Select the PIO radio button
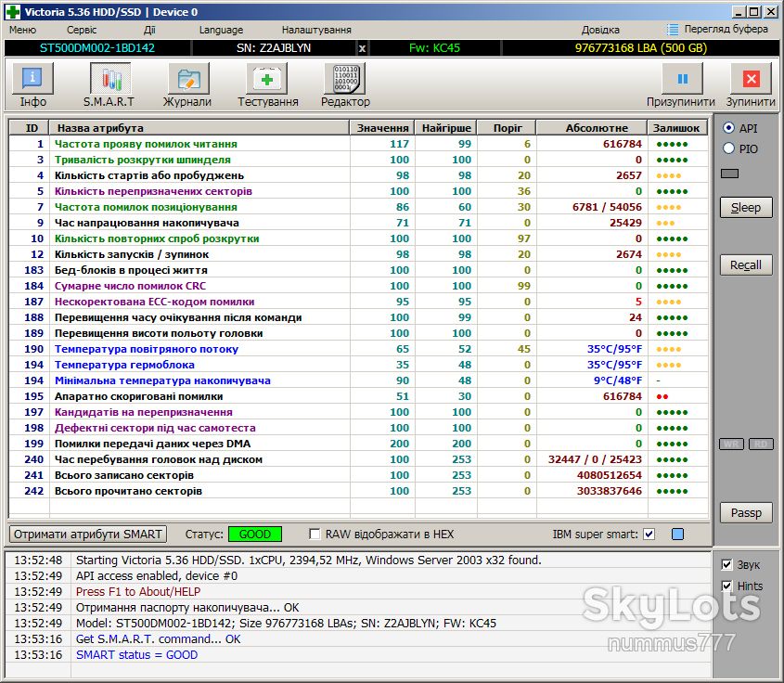 point(728,148)
